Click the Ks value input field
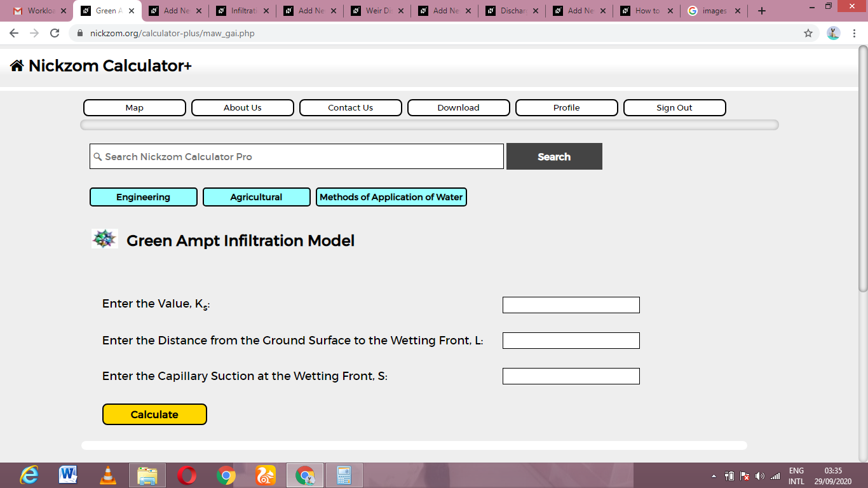The height and width of the screenshot is (488, 868). [571, 305]
